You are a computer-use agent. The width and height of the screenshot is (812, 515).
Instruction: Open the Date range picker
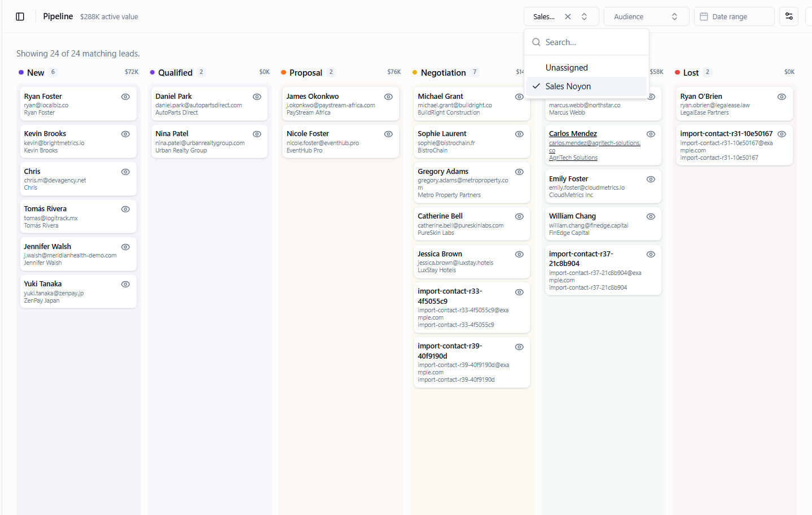(734, 17)
